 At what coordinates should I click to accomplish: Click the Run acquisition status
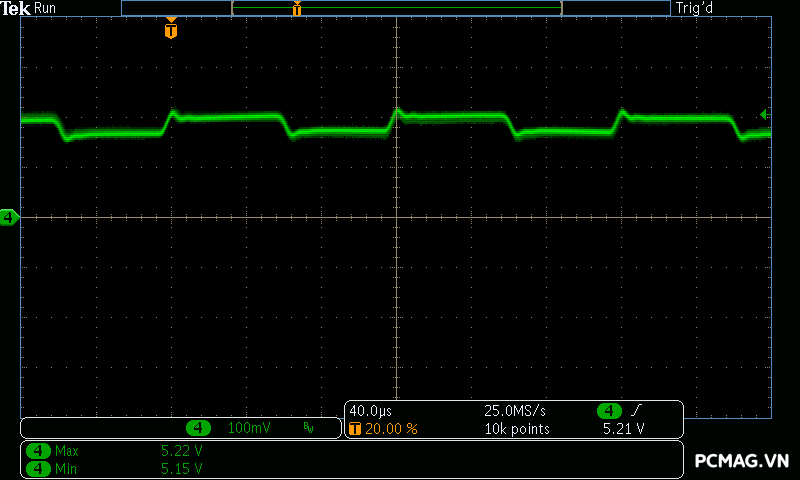pos(46,8)
